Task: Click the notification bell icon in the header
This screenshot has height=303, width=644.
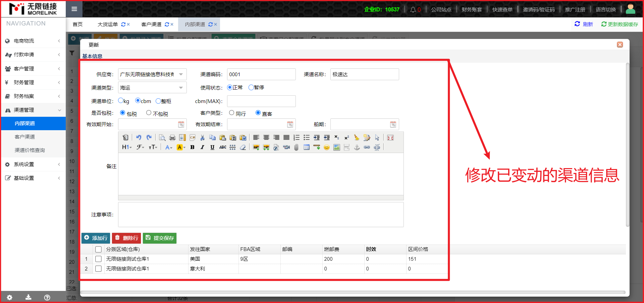Action: tap(413, 9)
